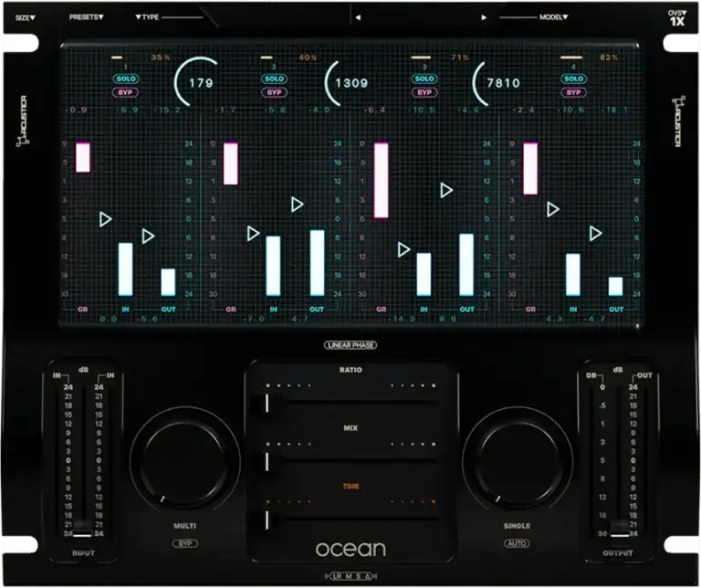Select S (side) channel mode
The width and height of the screenshot is (701, 588).
pyautogui.click(x=358, y=576)
